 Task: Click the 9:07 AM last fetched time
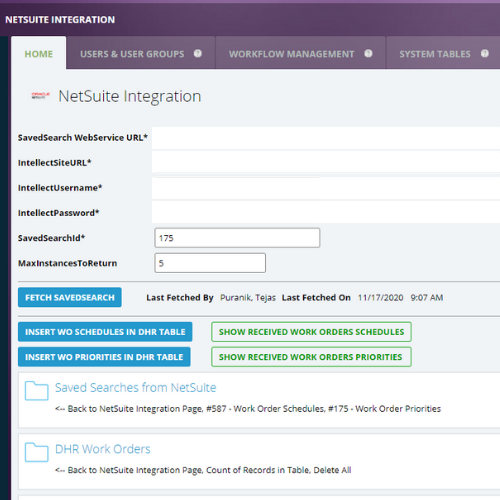click(x=427, y=298)
